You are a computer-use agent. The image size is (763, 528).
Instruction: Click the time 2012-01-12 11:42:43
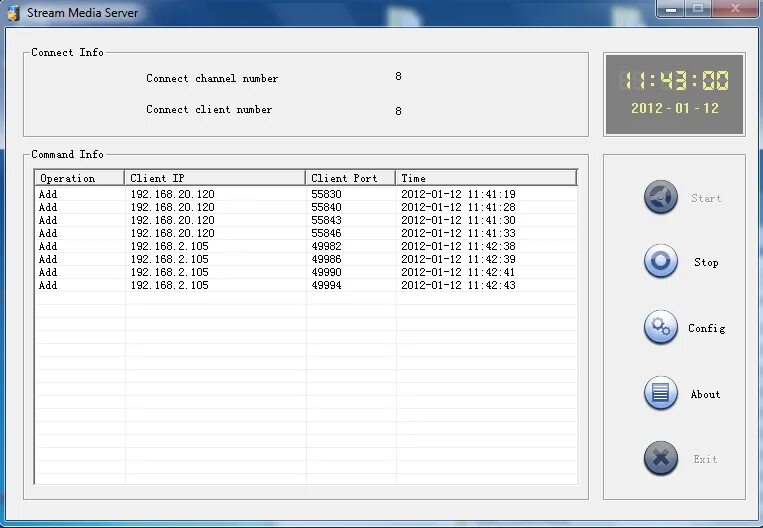tap(458, 285)
